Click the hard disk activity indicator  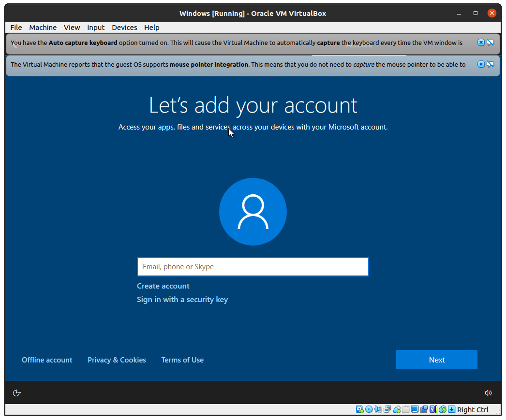[359, 409]
